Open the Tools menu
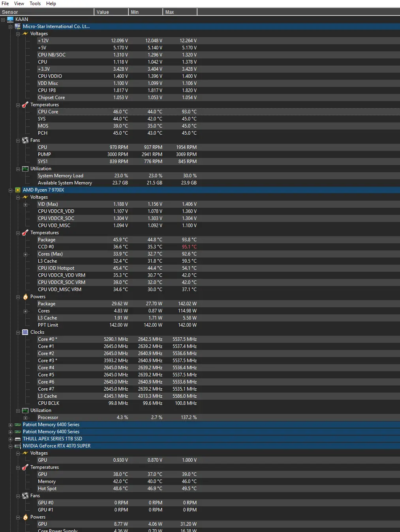Viewport: 400px width, 532px height. click(35, 4)
